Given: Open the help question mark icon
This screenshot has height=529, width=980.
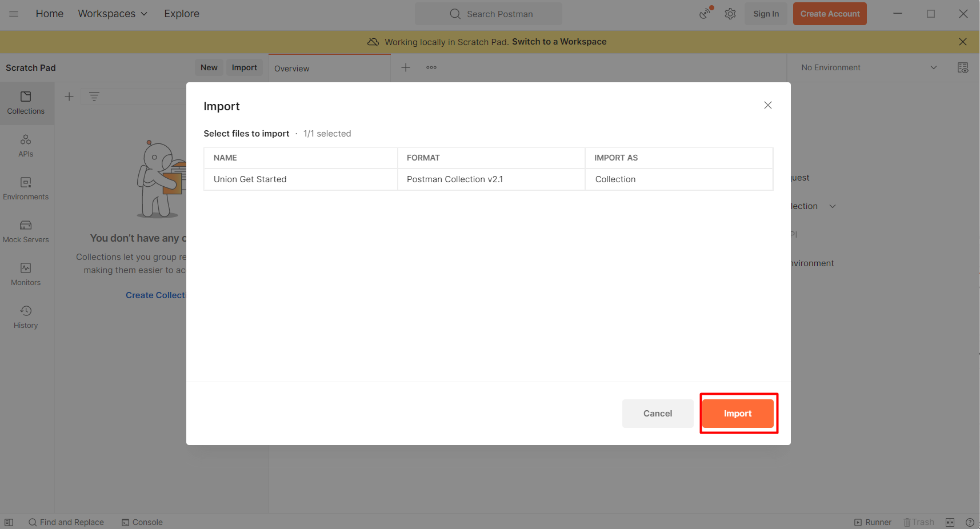Looking at the screenshot, I should 970,522.
